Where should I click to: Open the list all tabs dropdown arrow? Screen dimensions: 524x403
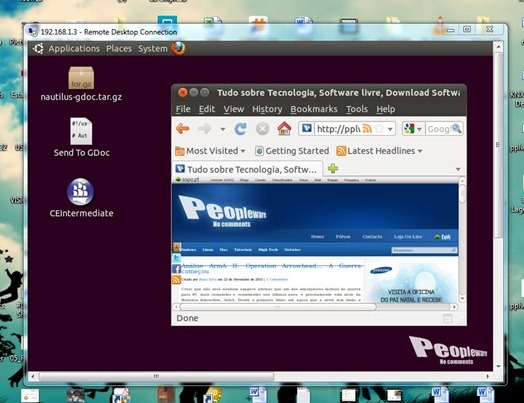(x=458, y=169)
